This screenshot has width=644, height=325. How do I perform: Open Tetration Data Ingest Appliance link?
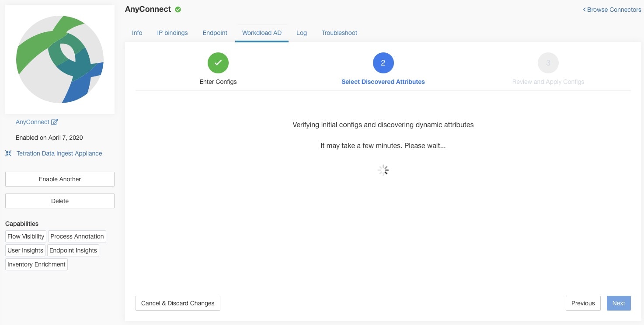59,153
